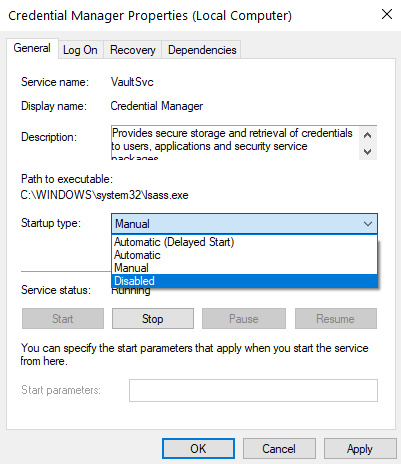Click inside the service description text box

point(235,143)
